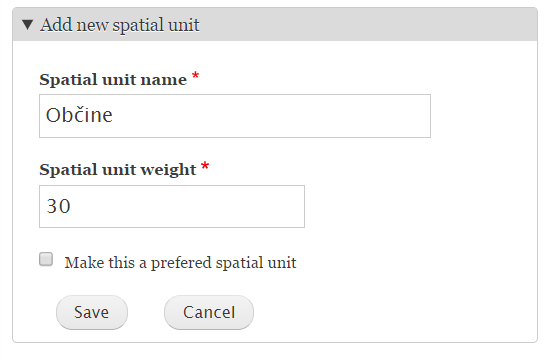Click the black disclosure triangle icon
The width and height of the screenshot is (547, 360).
coord(28,25)
